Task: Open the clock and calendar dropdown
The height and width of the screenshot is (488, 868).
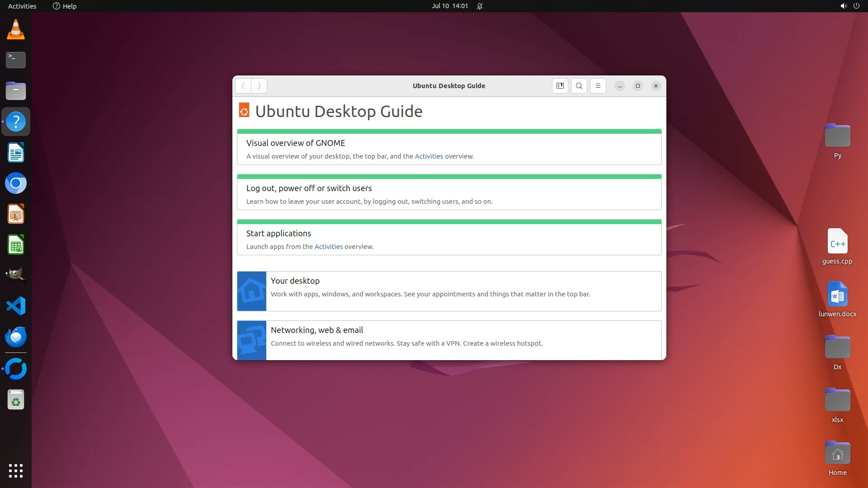Action: click(x=449, y=6)
